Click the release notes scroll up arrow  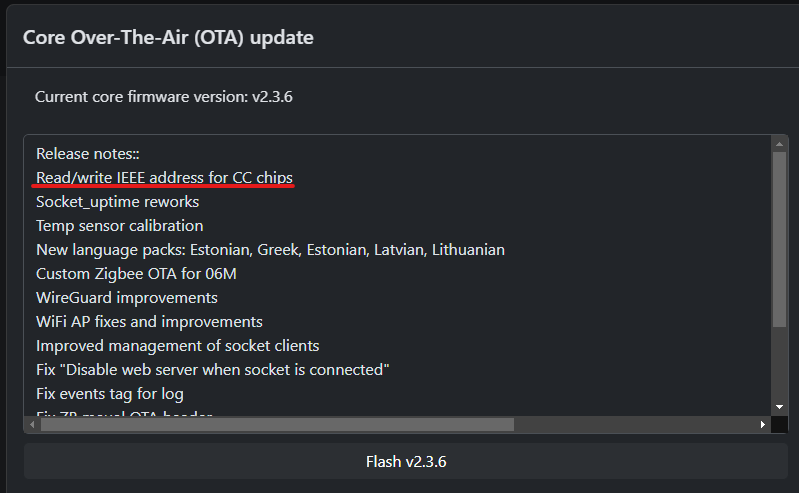coord(780,144)
